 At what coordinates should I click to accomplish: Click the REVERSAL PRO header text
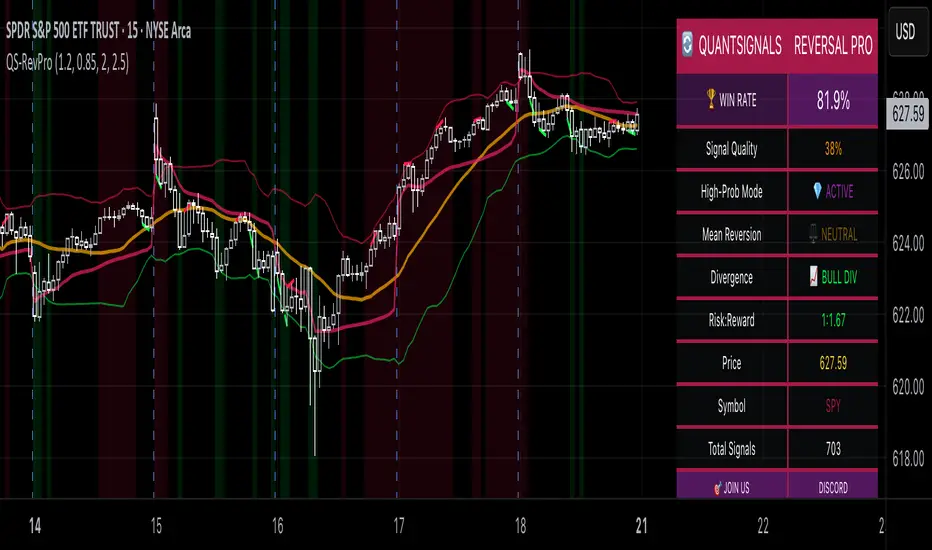click(833, 45)
